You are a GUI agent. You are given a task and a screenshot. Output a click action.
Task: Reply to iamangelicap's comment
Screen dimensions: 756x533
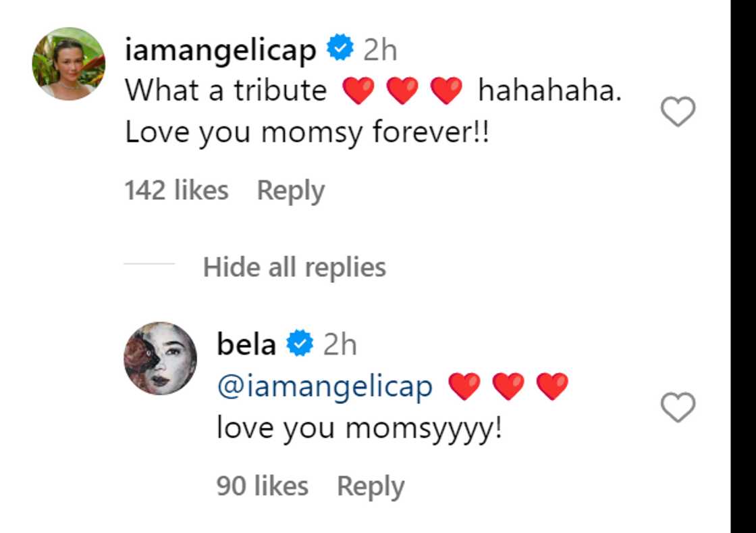[292, 190]
